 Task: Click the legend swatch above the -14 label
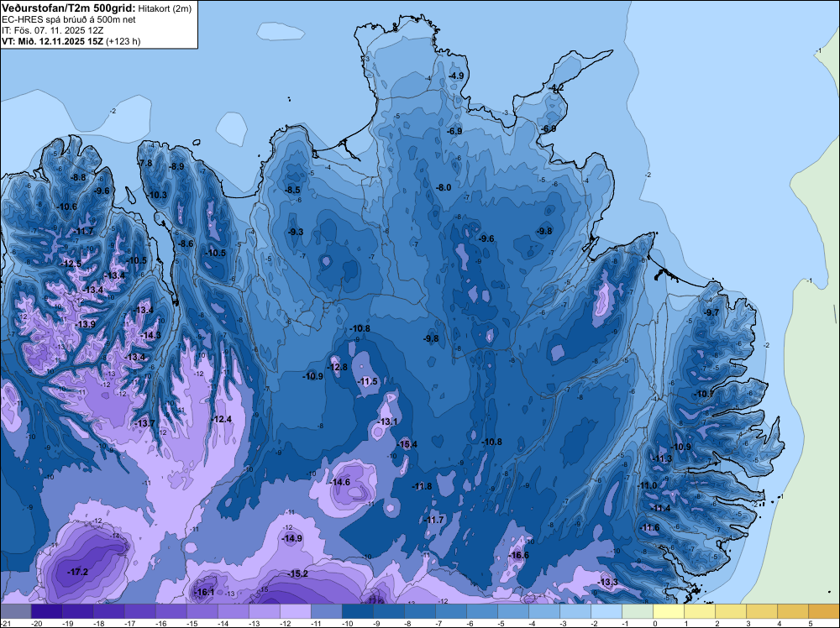(233, 611)
